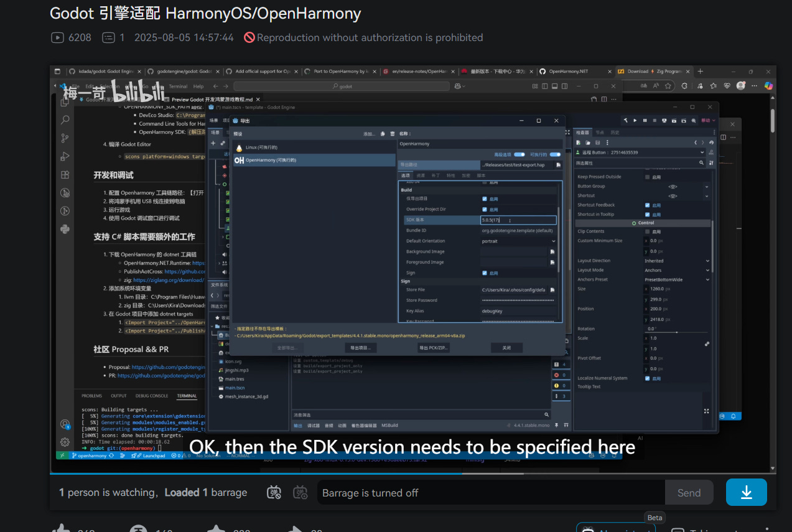Toggle the barrage display icon

pos(274,493)
